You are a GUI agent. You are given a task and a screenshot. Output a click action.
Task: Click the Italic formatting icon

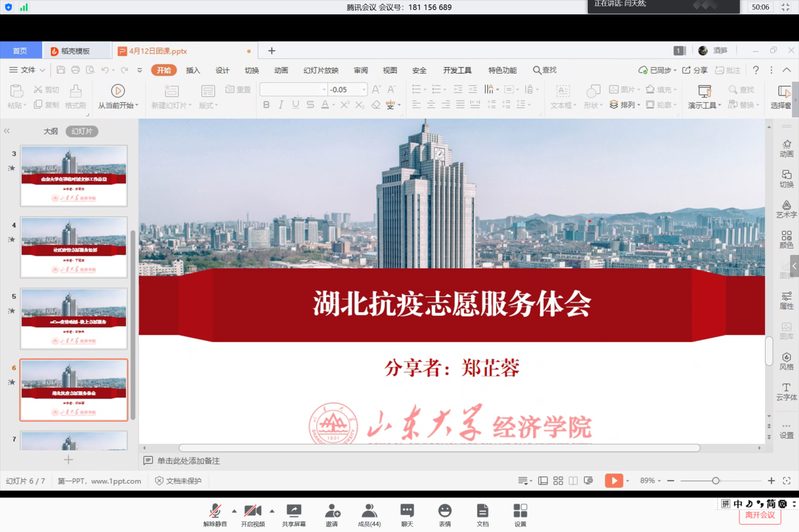281,106
